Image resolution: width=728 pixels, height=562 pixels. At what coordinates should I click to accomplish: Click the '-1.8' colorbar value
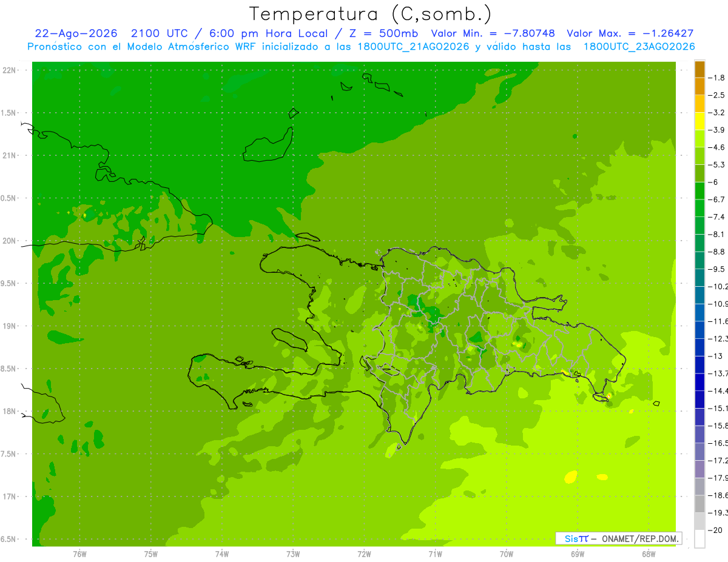[x=717, y=78]
